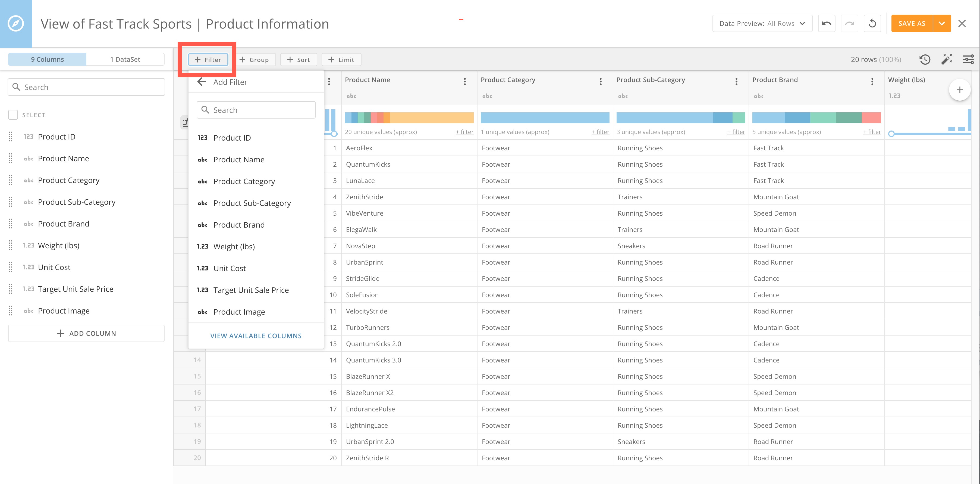Select Unit Cost in the Add Filter list
980x484 pixels.
[230, 268]
